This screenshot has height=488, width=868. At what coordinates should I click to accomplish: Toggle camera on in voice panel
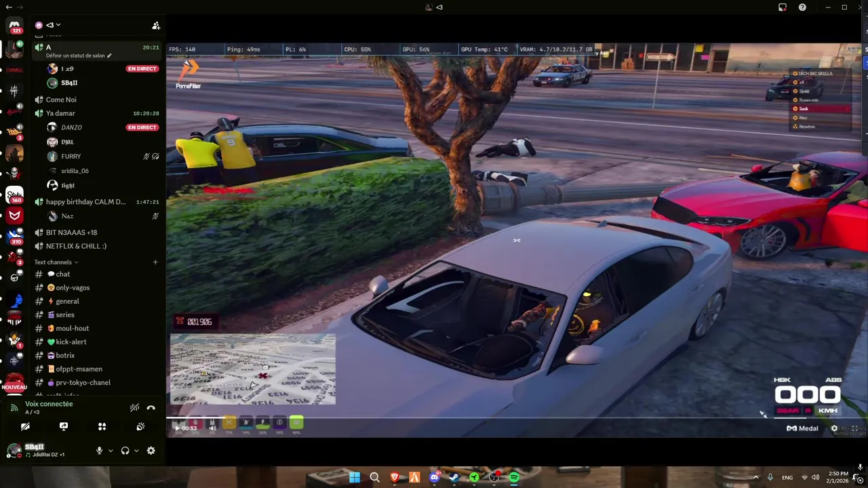pos(25,426)
